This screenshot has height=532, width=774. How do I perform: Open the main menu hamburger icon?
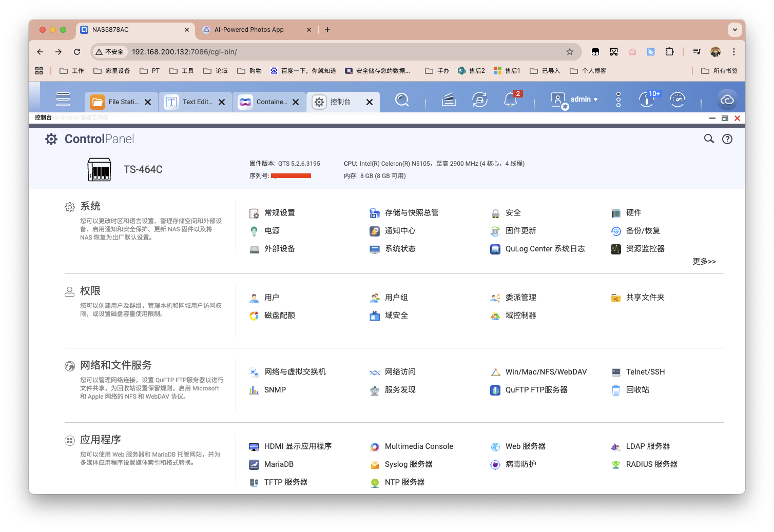coord(63,99)
